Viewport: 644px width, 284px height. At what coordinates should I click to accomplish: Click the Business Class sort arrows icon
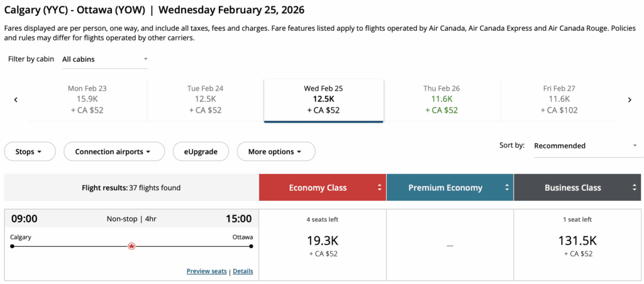coord(634,188)
